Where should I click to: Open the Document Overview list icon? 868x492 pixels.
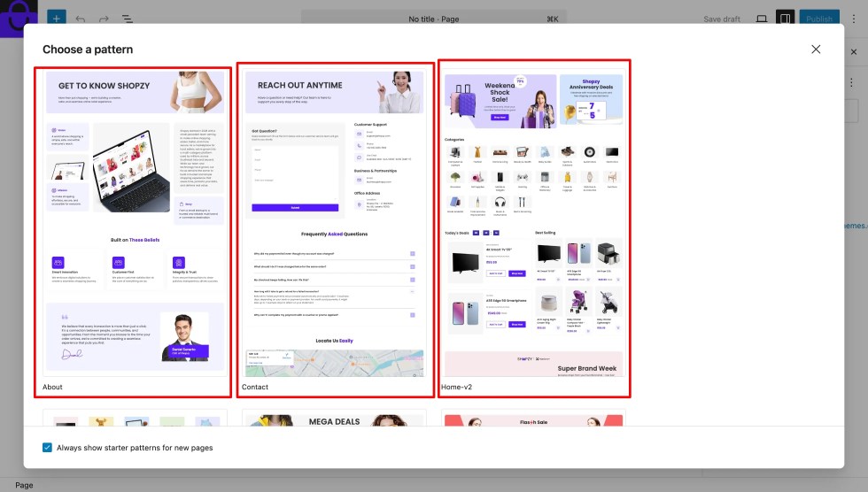128,19
